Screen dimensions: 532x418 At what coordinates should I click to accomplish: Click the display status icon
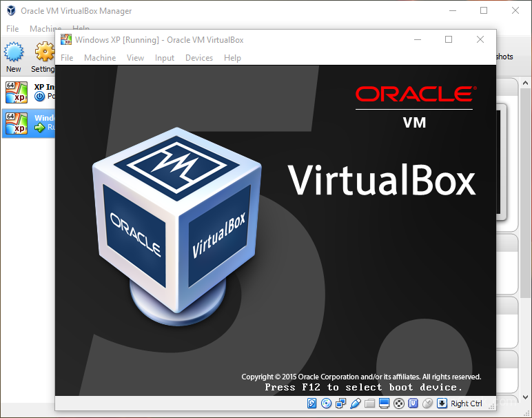point(384,403)
